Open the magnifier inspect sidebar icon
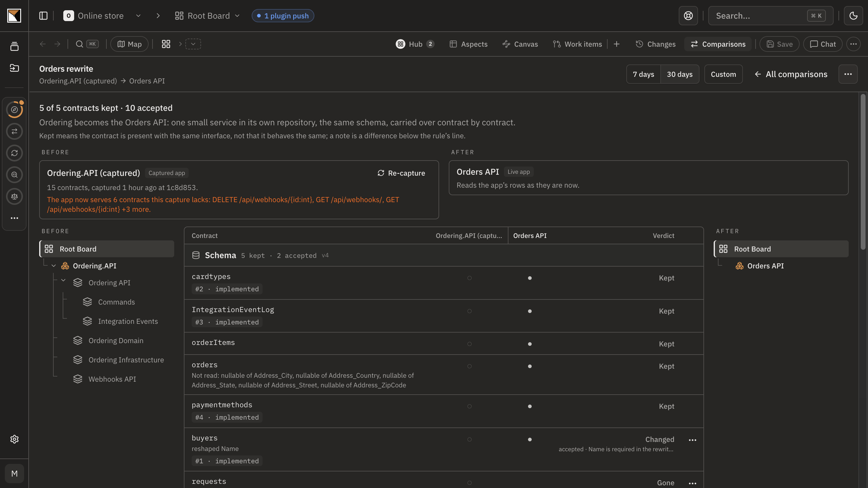This screenshot has height=488, width=868. (14, 175)
